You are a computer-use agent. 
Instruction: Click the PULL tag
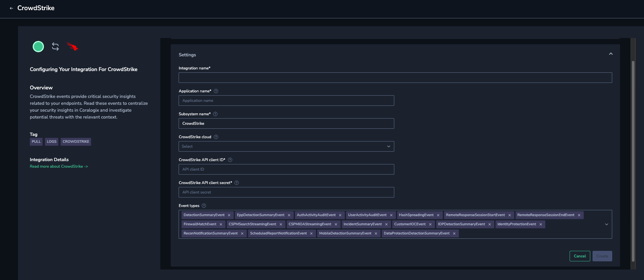point(36,142)
